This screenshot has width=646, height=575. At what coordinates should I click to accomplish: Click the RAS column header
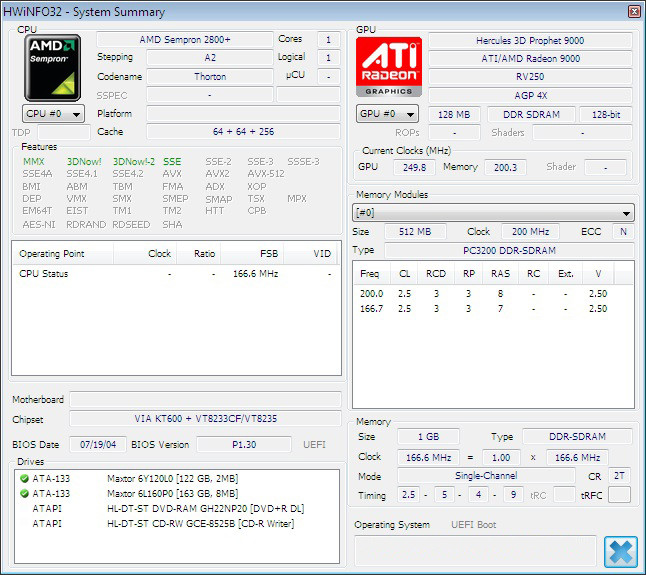coord(500,273)
